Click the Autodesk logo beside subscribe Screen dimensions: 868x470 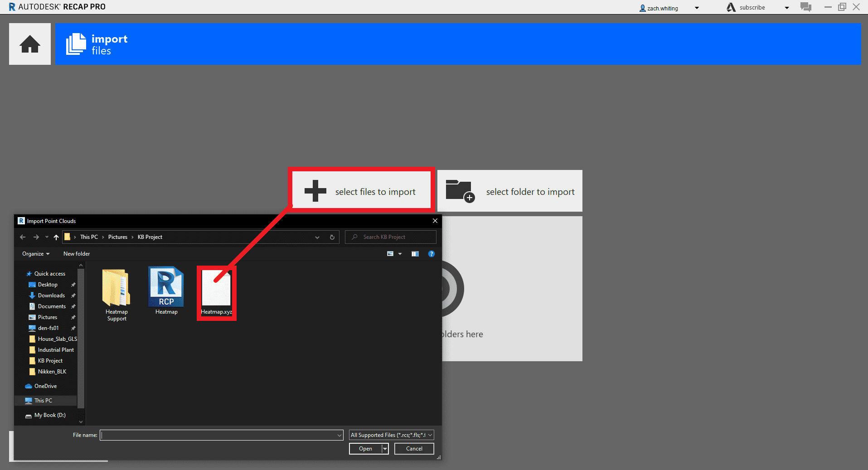tap(730, 7)
